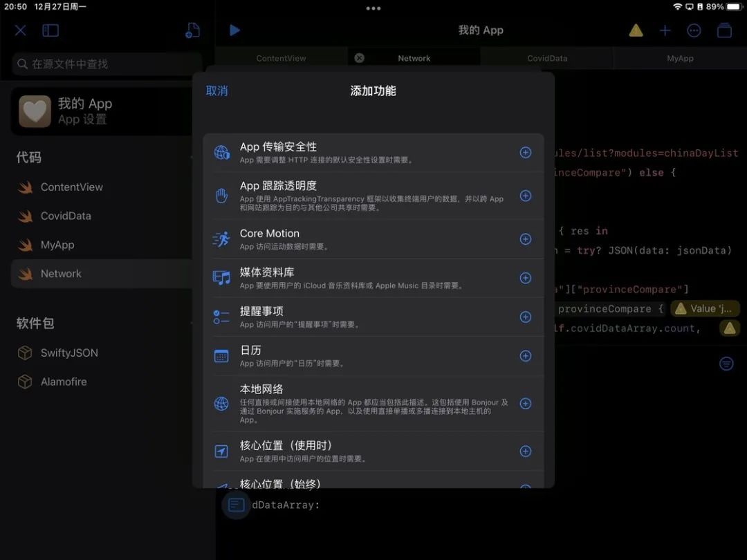Image resolution: width=747 pixels, height=560 pixels.
Task: Select the 媒体资料库 music icon
Action: 221,278
